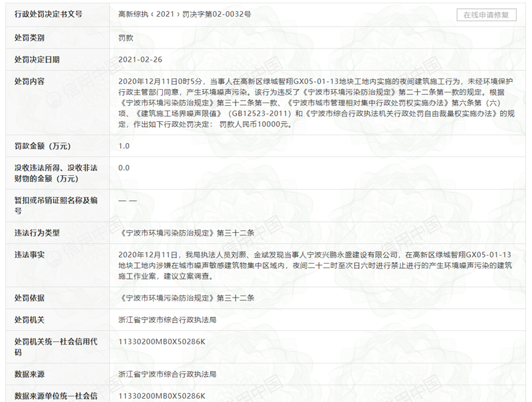
Task: Click the 违法行为类型 label
Action: (37, 233)
